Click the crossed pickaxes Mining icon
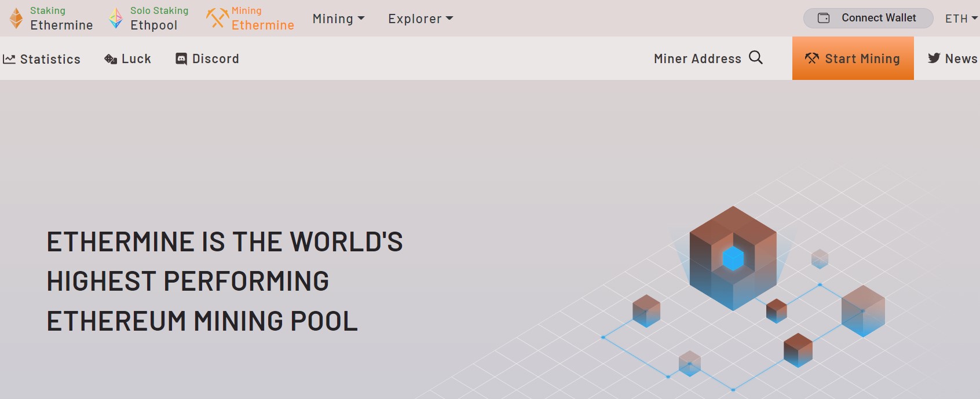This screenshot has height=399, width=980. (217, 18)
